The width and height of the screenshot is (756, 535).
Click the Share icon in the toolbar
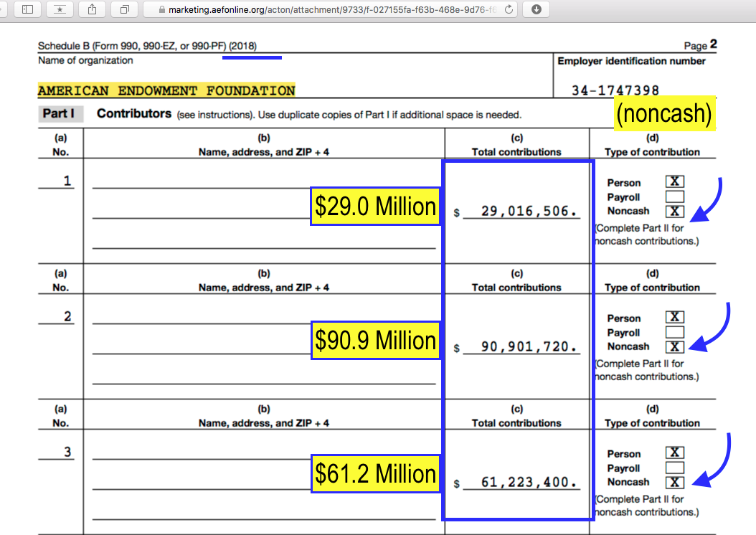(x=93, y=9)
